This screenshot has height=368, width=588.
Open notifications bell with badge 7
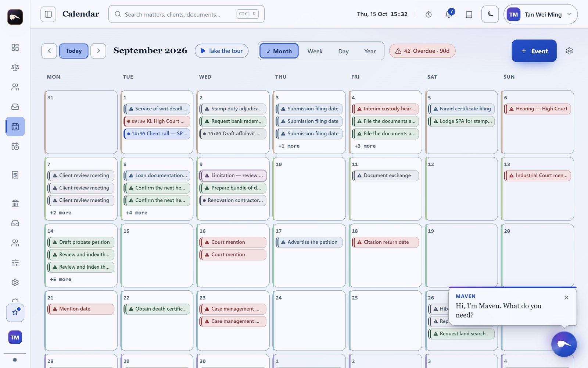pyautogui.click(x=449, y=14)
